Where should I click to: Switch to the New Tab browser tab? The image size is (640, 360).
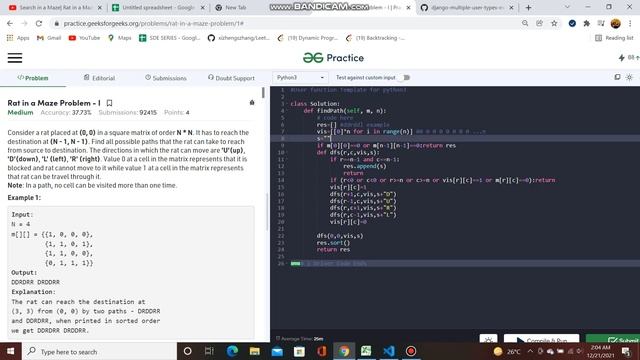point(236,7)
